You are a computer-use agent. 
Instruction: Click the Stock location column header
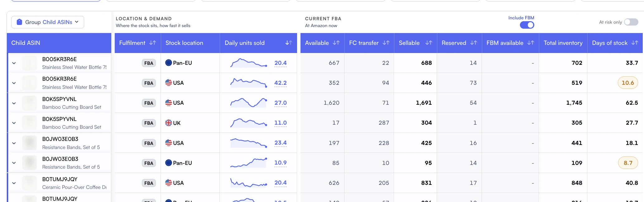tap(190, 43)
